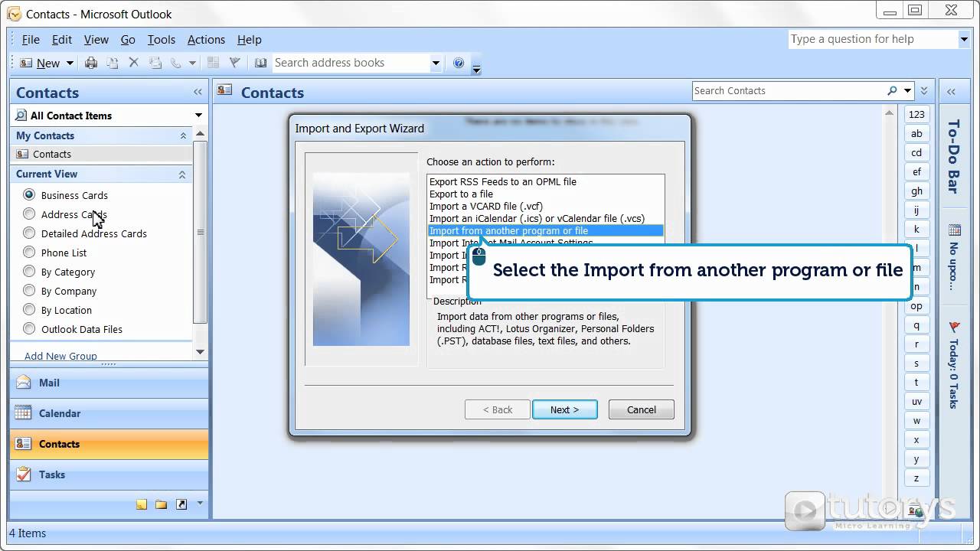Click the Search Contacts magnifier icon
Viewport: 980px width, 551px height.
pos(892,90)
